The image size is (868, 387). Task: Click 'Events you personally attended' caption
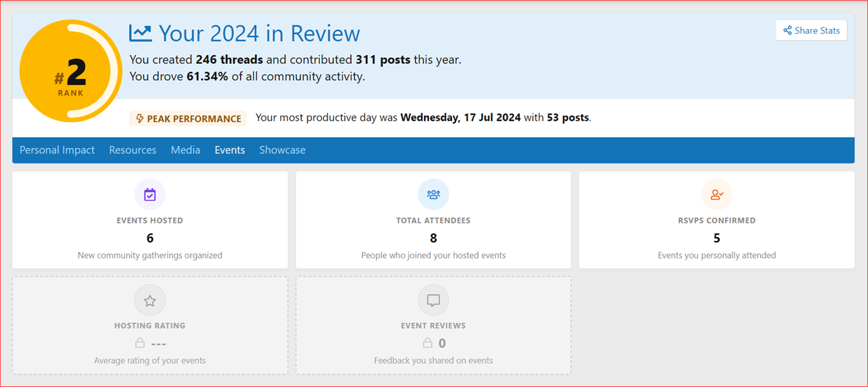(717, 255)
